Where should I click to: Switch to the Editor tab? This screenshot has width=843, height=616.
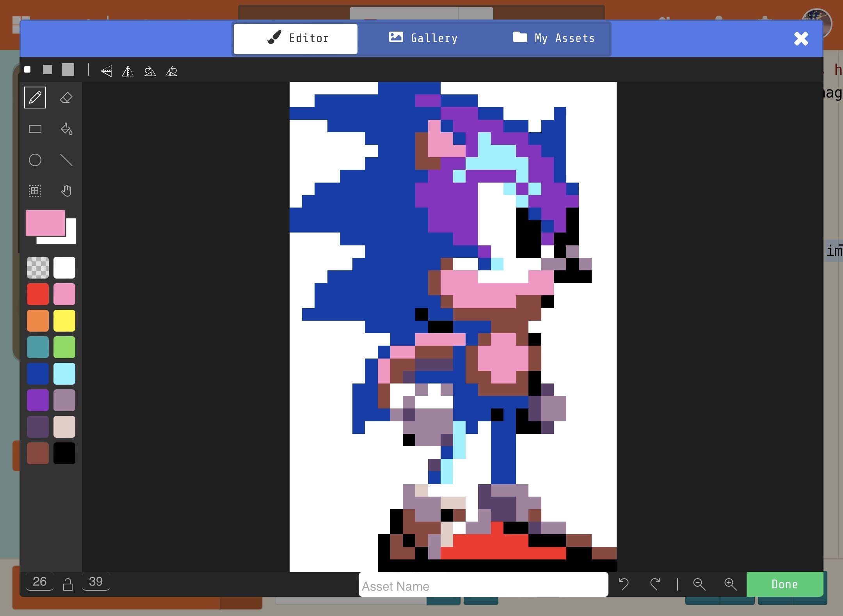point(295,39)
